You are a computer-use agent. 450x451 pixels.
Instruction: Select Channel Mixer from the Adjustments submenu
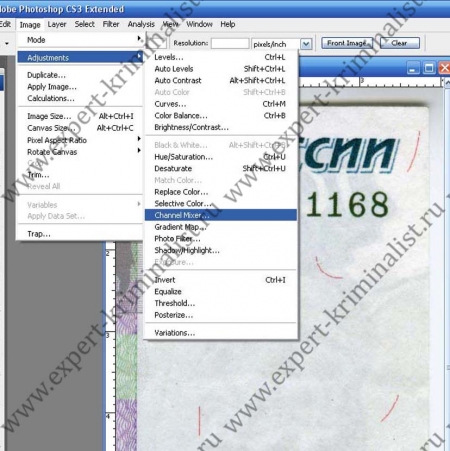click(x=220, y=215)
